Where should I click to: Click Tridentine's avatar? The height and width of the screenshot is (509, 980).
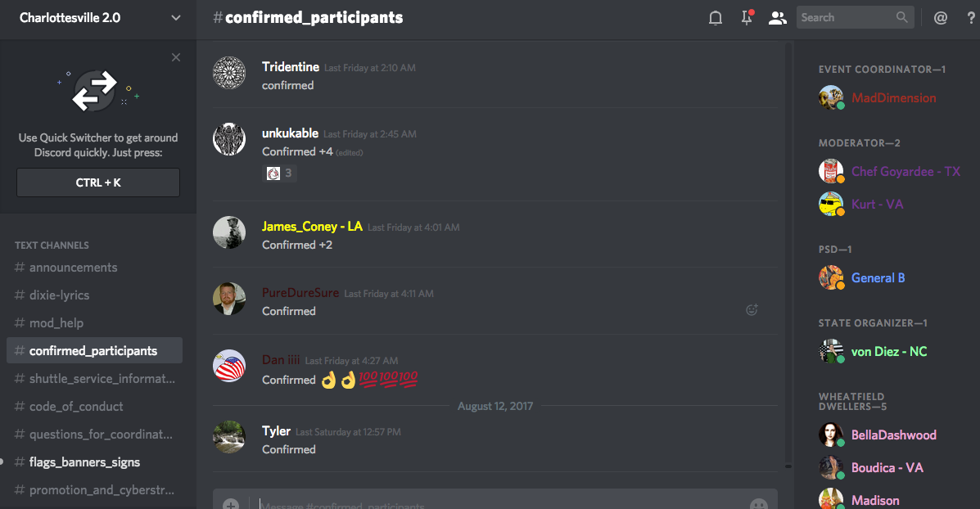[228, 73]
